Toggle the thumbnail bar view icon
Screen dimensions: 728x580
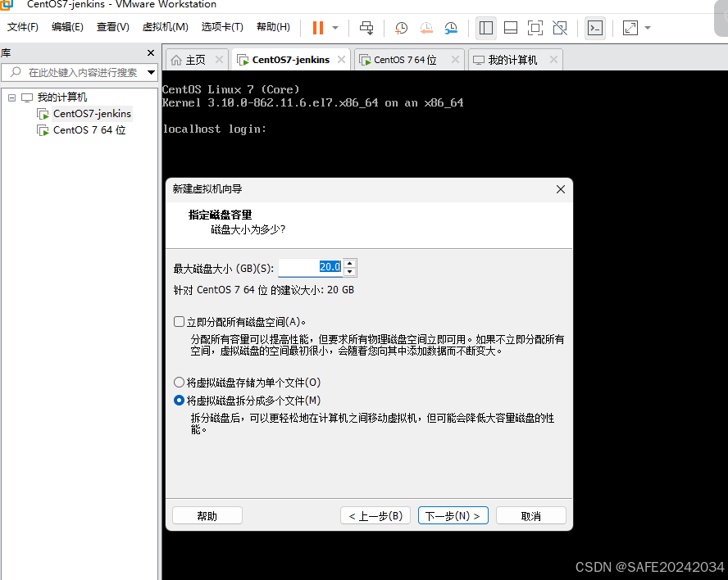pos(511,28)
